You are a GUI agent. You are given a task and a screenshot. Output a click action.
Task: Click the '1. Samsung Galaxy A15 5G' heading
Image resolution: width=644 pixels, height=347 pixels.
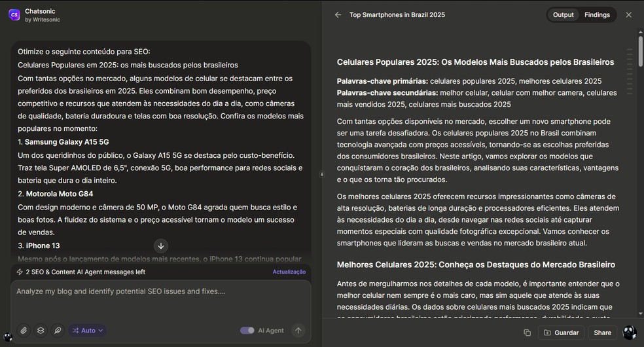pyautogui.click(x=63, y=142)
